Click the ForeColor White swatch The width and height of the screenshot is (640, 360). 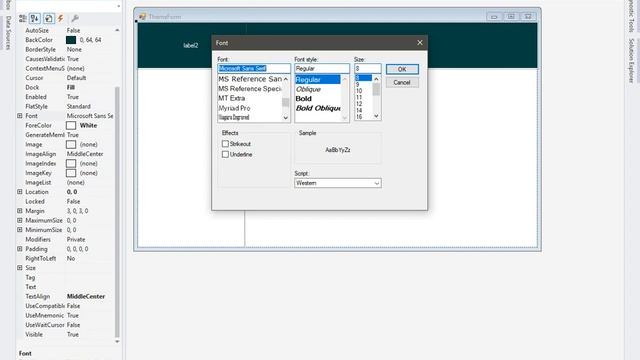(x=71, y=125)
